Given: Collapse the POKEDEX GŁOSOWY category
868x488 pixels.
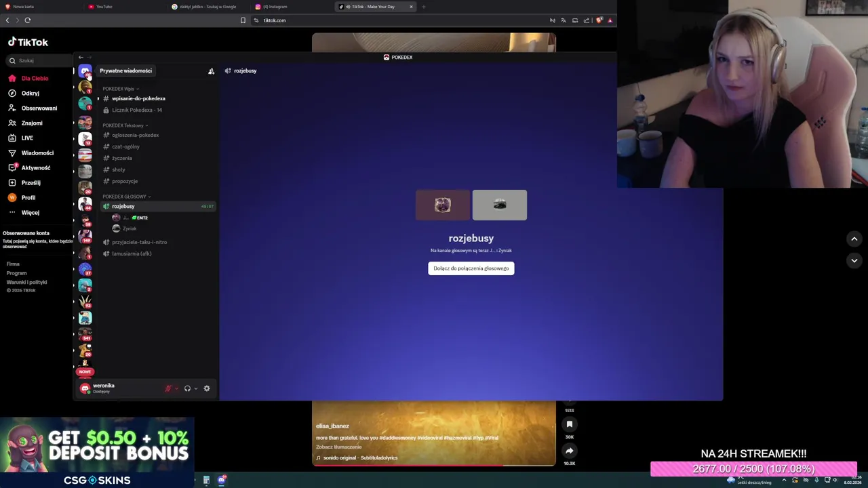Looking at the screenshot, I should pos(126,197).
